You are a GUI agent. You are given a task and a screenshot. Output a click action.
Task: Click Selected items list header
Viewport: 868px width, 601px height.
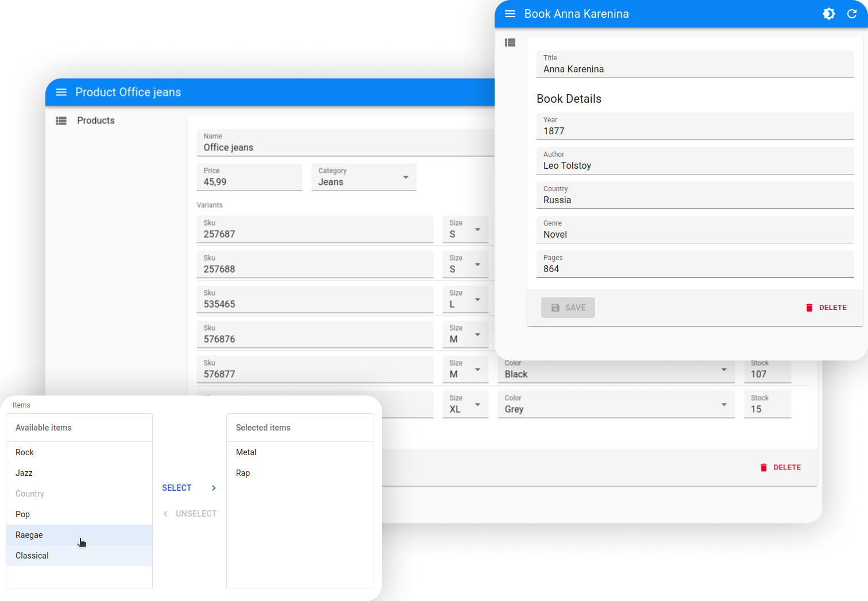pyautogui.click(x=300, y=428)
